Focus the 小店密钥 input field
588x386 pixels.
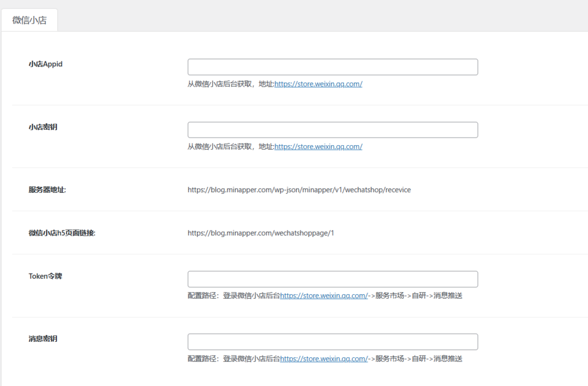tap(332, 130)
